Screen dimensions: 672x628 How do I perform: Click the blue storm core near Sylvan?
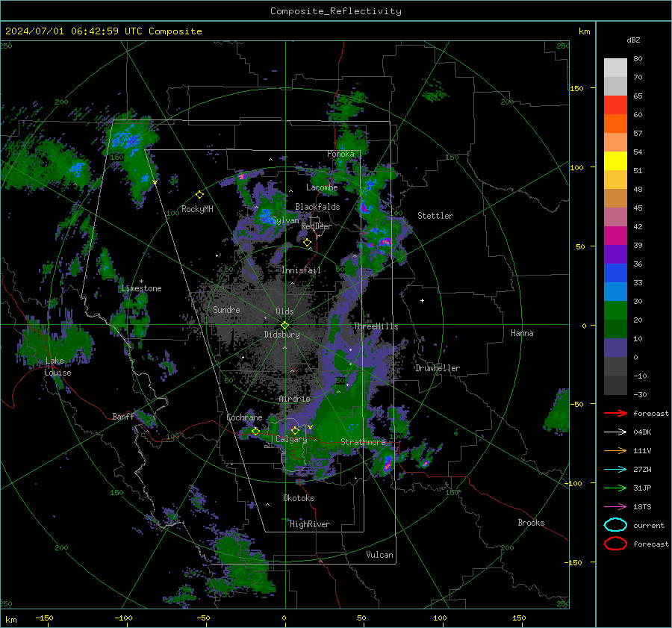pos(265,214)
